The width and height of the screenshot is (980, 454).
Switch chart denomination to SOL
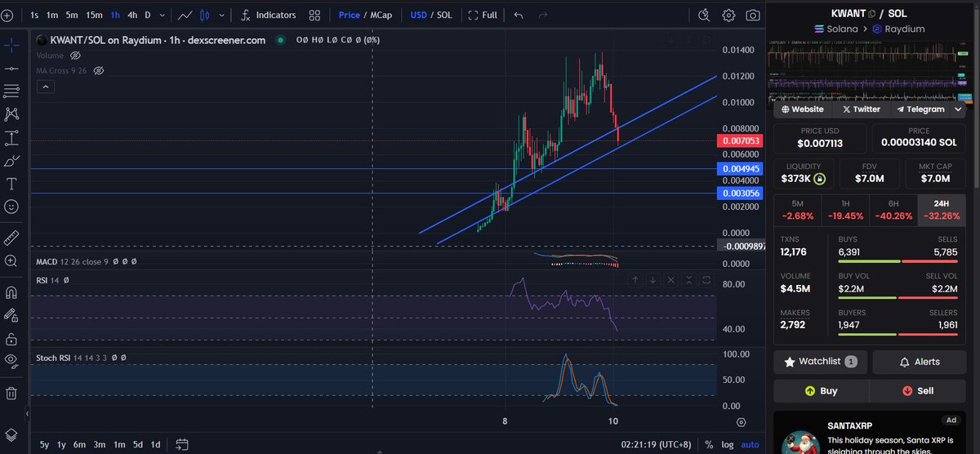pyautogui.click(x=446, y=15)
